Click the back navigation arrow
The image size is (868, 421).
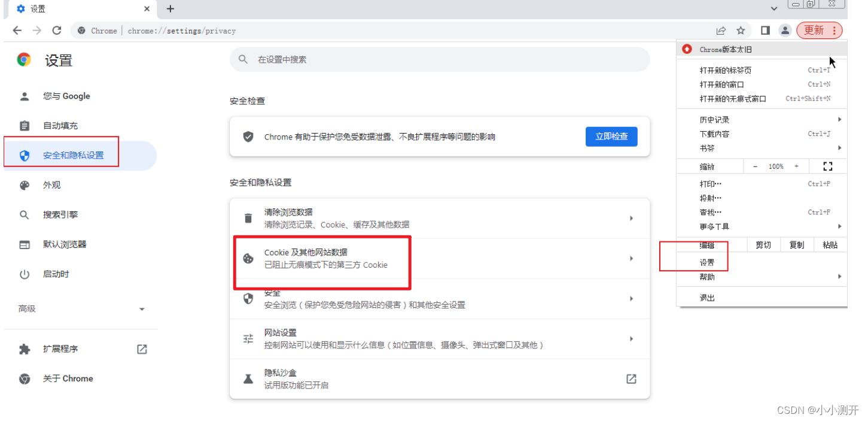tap(17, 31)
